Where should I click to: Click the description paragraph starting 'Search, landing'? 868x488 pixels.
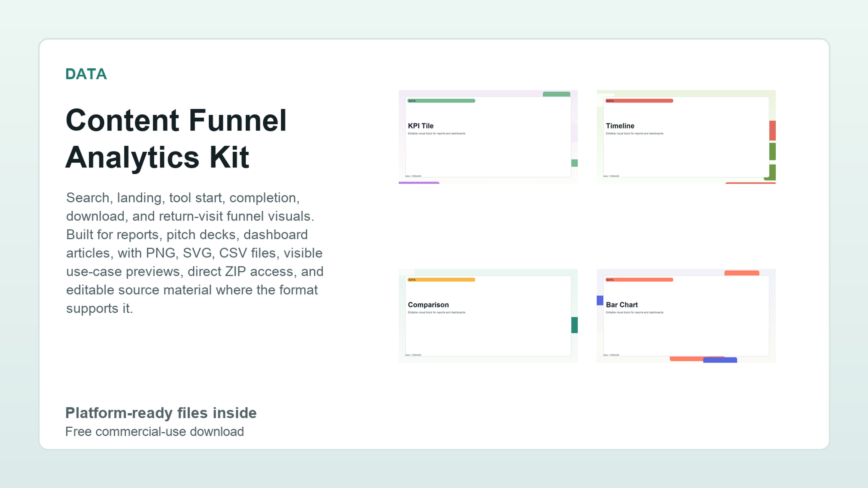[195, 253]
